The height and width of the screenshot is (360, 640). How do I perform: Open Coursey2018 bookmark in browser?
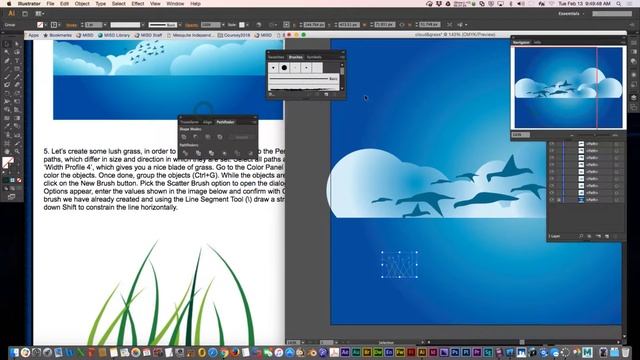pos(233,35)
